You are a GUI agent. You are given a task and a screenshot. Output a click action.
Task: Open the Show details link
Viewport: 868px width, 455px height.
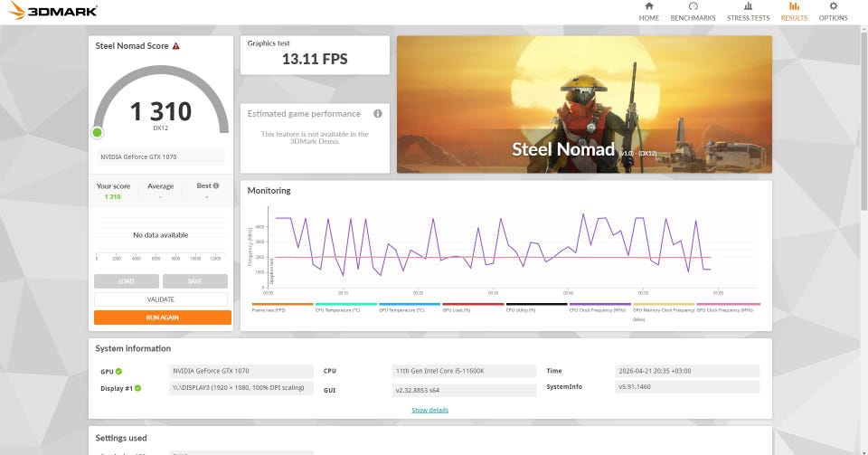[429, 410]
